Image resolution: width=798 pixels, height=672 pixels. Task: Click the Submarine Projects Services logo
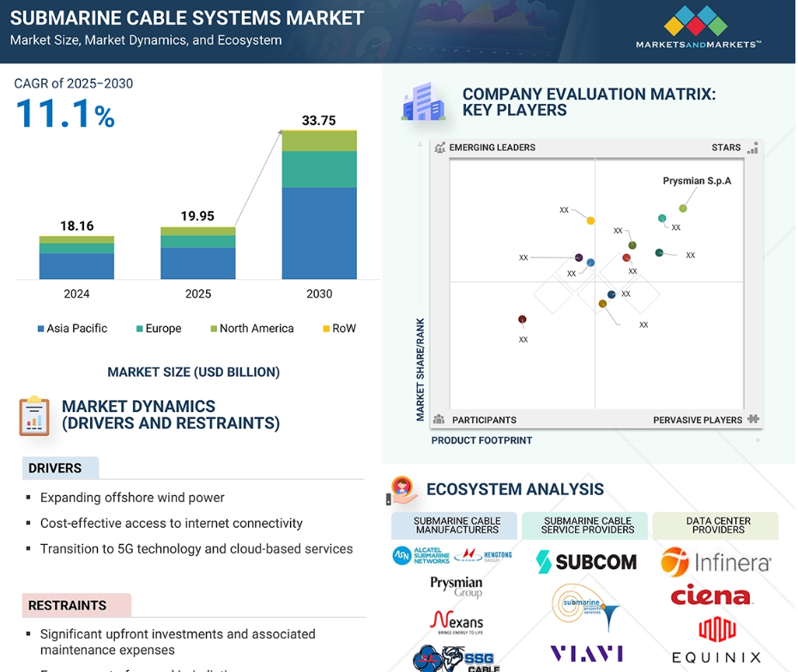(586, 607)
